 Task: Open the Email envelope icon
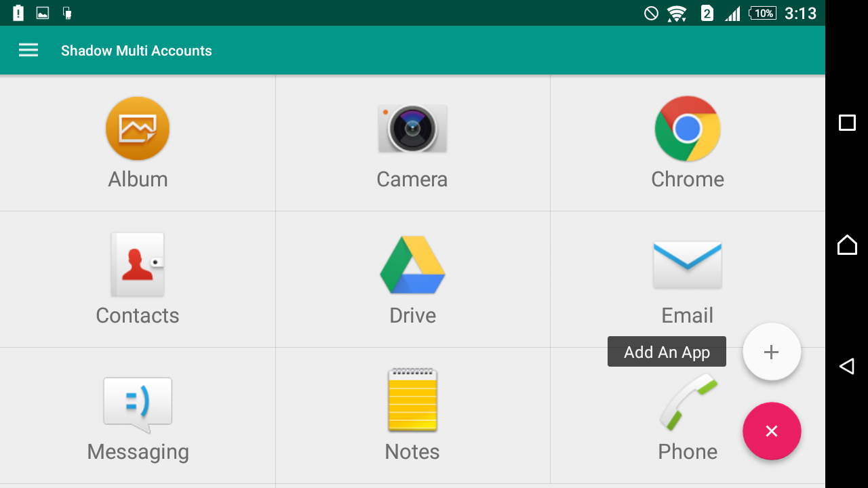coord(688,264)
